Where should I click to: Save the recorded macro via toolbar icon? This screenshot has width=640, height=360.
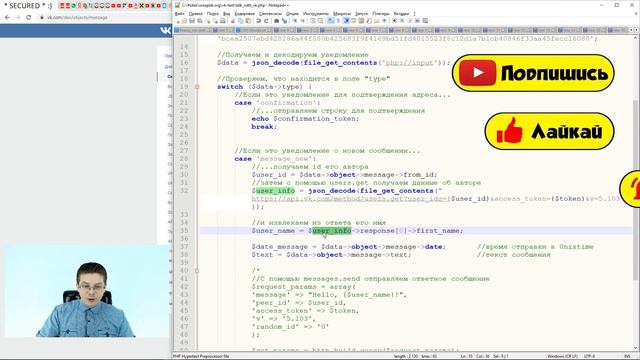tap(425, 21)
